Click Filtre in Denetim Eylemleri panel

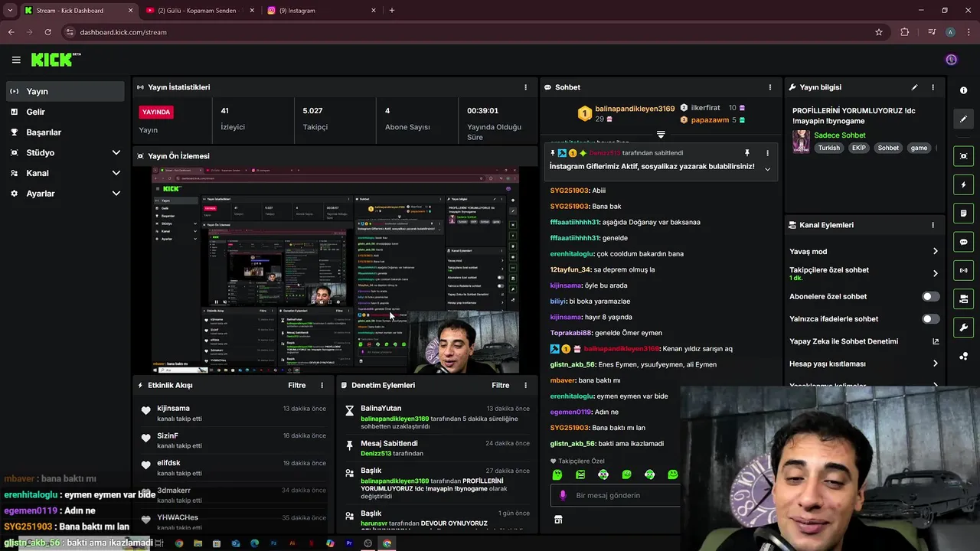(x=501, y=385)
